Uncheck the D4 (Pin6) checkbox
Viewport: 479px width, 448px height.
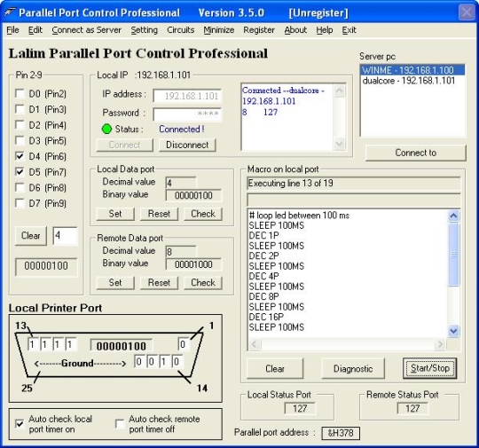click(20, 156)
